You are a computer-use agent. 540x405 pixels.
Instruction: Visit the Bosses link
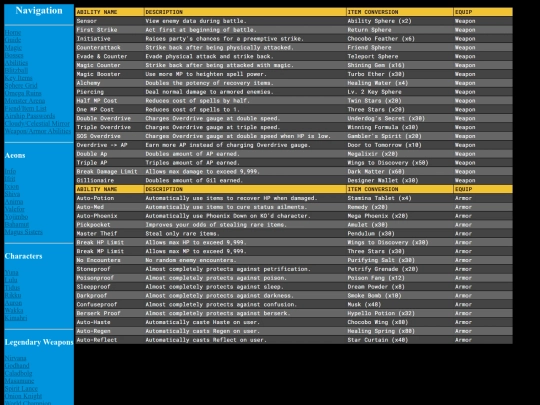point(14,55)
